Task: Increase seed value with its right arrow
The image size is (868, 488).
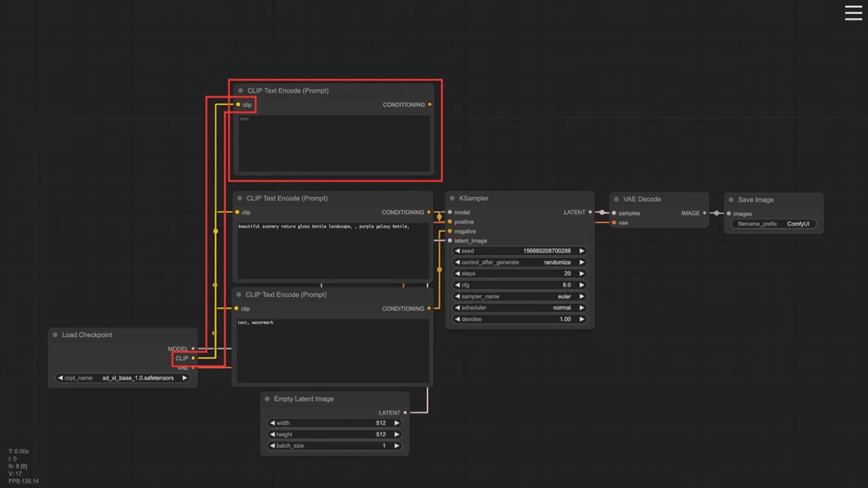Action: 581,251
